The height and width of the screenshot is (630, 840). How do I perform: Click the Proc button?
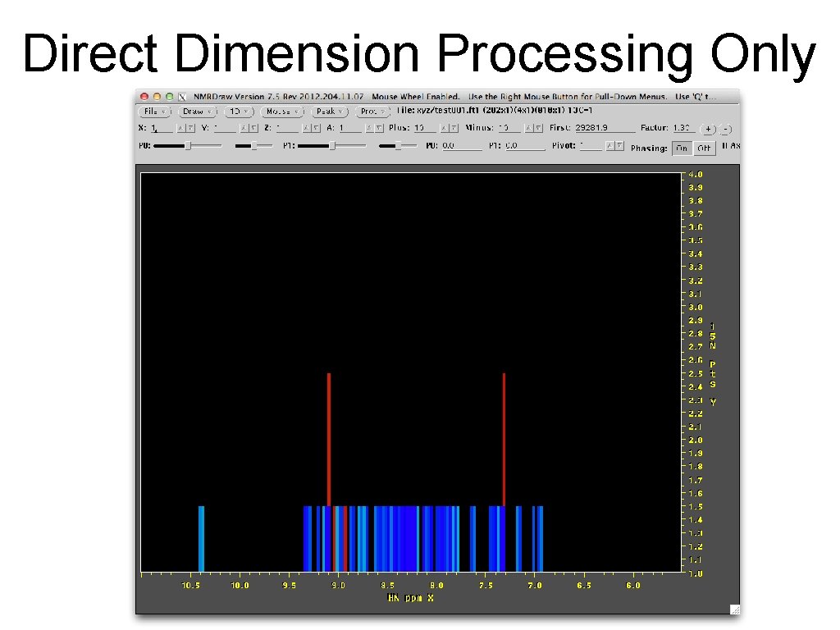pyautogui.click(x=371, y=112)
